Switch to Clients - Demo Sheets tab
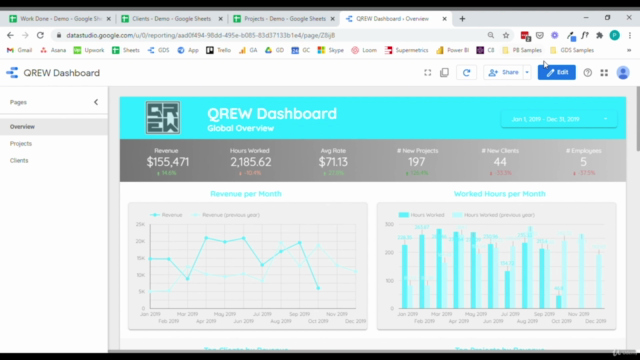The image size is (640, 360). (x=171, y=19)
